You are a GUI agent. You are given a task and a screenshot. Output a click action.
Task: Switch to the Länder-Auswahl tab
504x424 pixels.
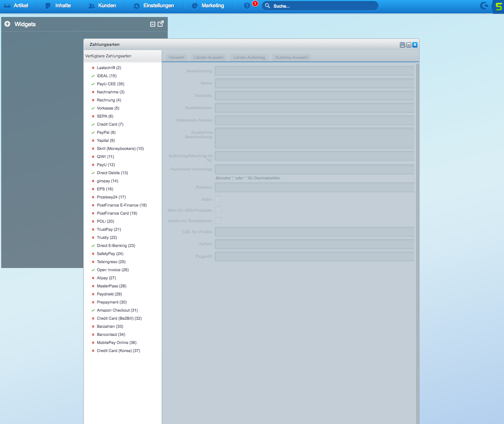(x=209, y=57)
